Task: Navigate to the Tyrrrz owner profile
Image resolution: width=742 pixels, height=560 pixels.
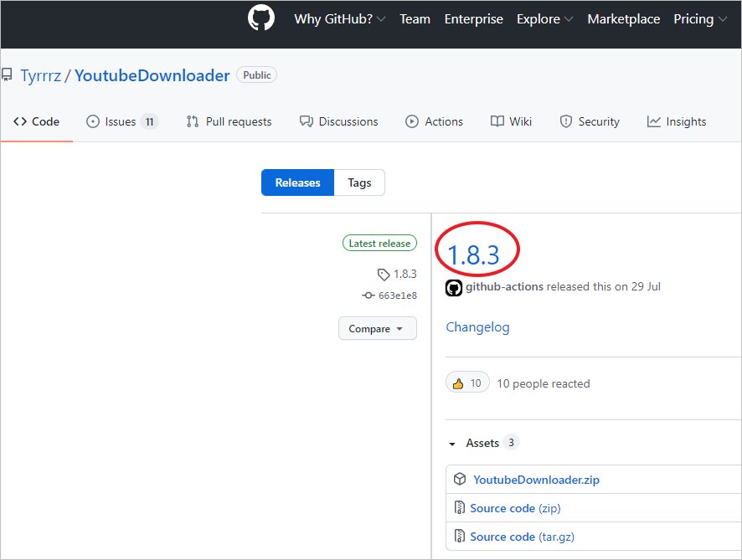Action: 44,75
